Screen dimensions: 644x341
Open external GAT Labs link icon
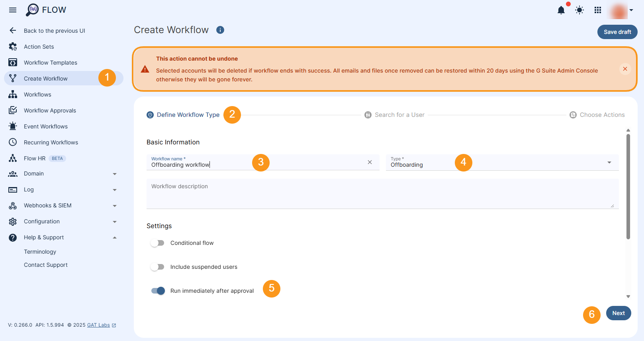pos(114,325)
